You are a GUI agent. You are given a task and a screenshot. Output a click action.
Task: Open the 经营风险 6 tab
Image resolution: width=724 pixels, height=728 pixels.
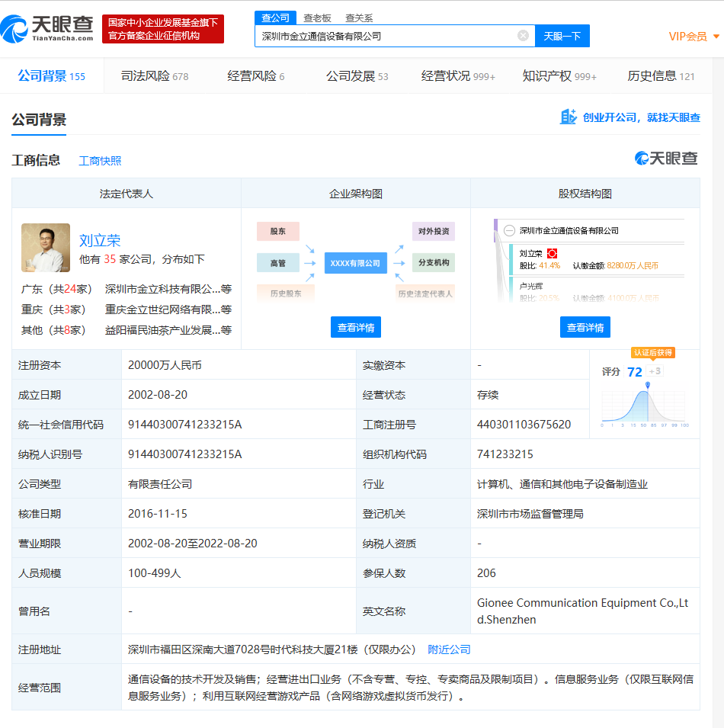pyautogui.click(x=256, y=76)
